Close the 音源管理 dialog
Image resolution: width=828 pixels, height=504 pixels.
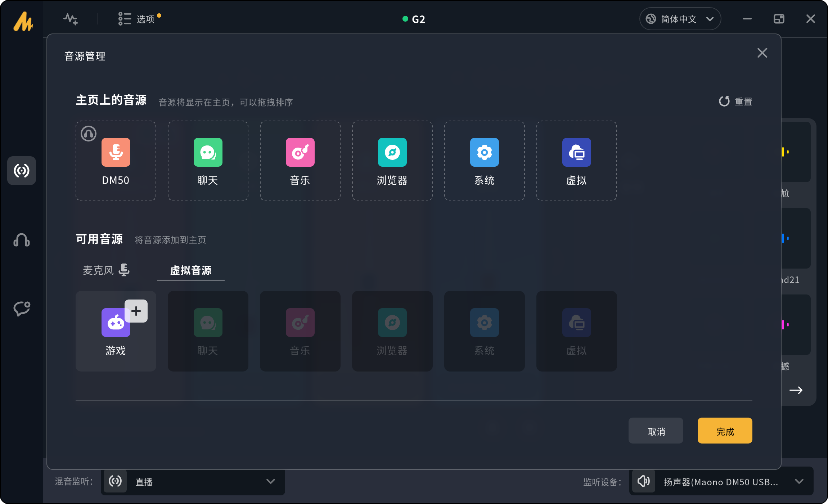(x=762, y=53)
